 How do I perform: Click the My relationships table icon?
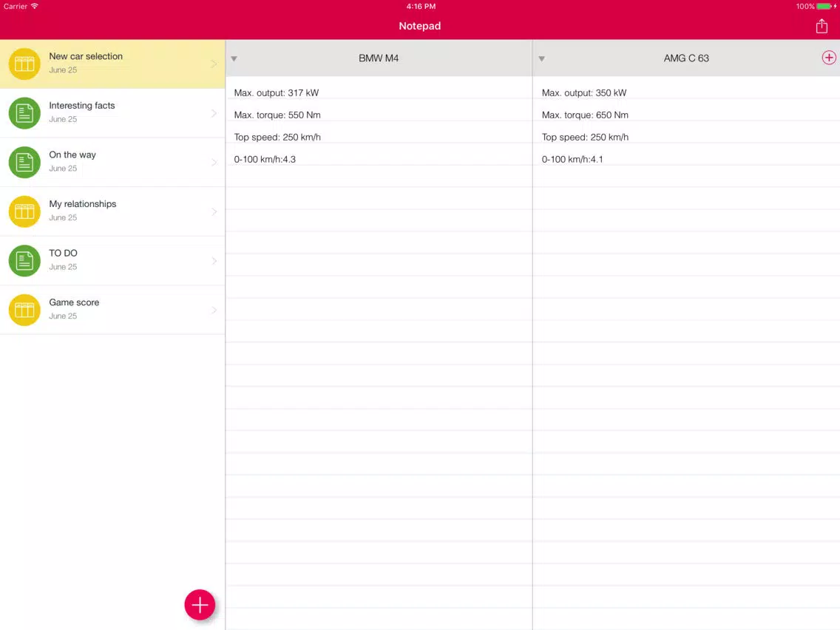(24, 211)
